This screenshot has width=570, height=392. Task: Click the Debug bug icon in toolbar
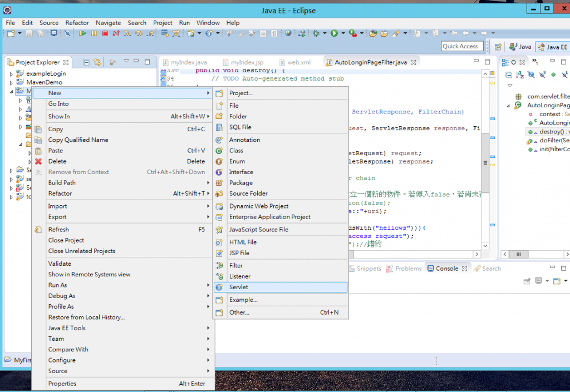[x=316, y=33]
